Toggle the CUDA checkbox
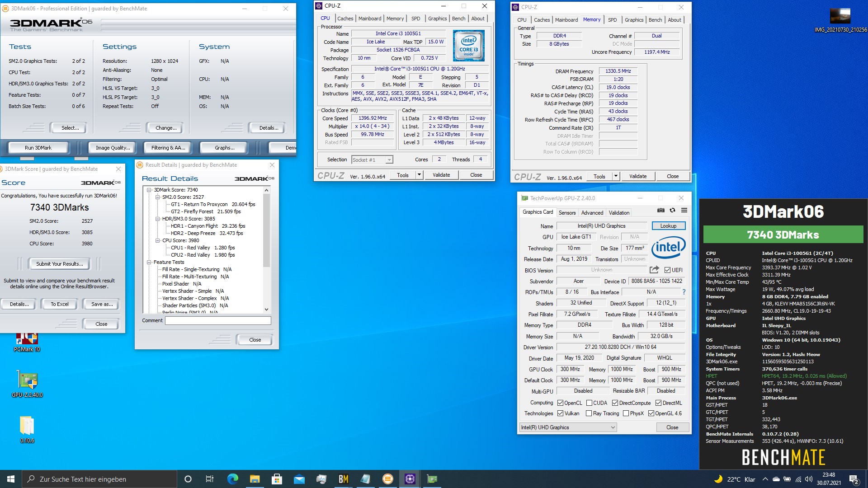This screenshot has height=488, width=868. [589, 403]
